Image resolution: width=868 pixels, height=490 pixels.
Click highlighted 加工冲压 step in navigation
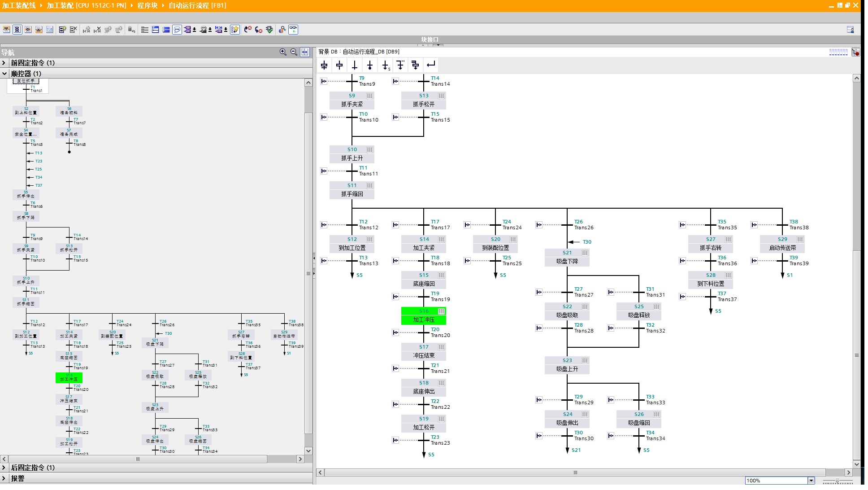[x=69, y=377]
